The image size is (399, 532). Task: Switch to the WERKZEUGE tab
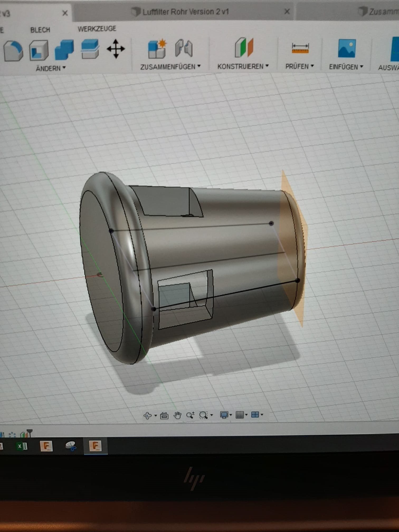(97, 28)
